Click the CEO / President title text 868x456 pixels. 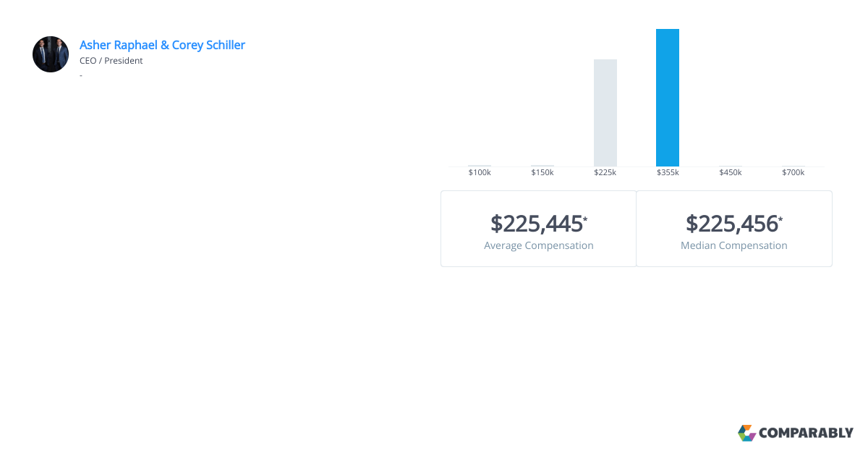point(111,61)
